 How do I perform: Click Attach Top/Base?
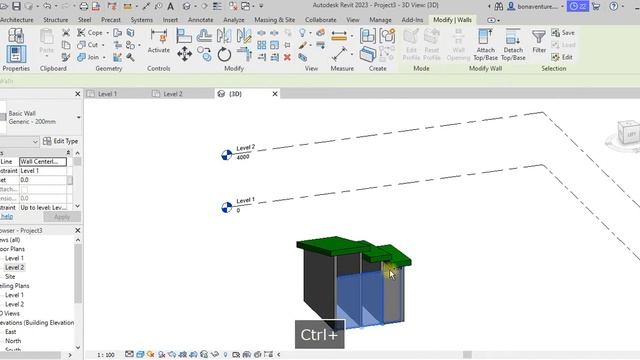click(x=485, y=44)
